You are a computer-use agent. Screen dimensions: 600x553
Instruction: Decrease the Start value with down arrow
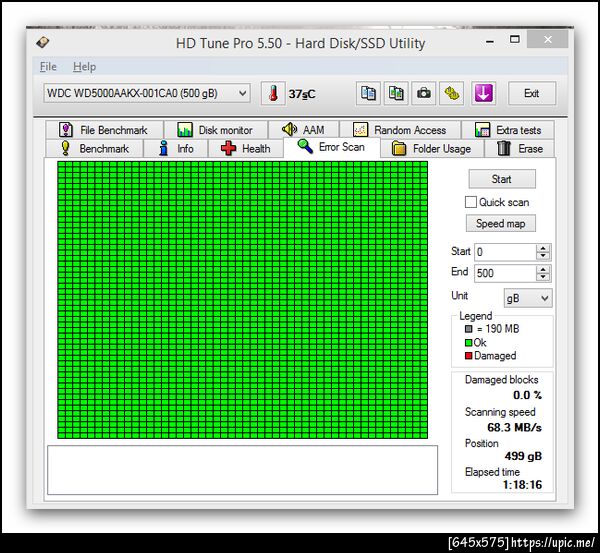tap(543, 256)
